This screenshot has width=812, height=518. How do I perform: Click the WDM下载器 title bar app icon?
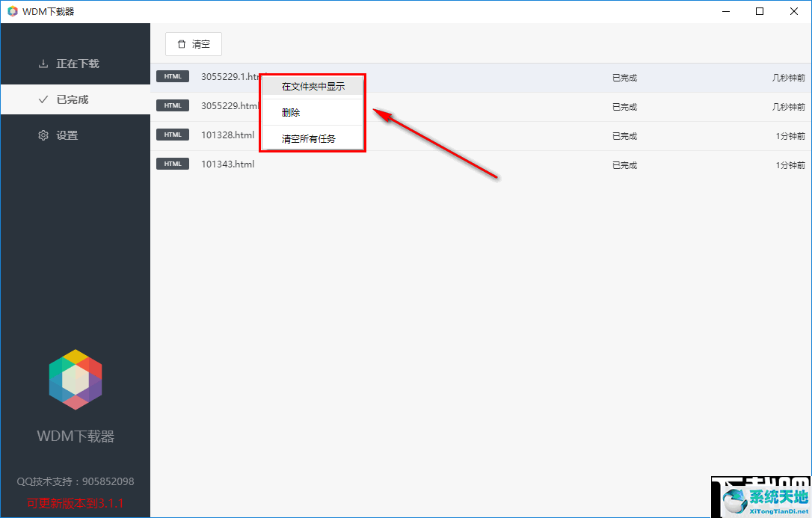coord(13,11)
